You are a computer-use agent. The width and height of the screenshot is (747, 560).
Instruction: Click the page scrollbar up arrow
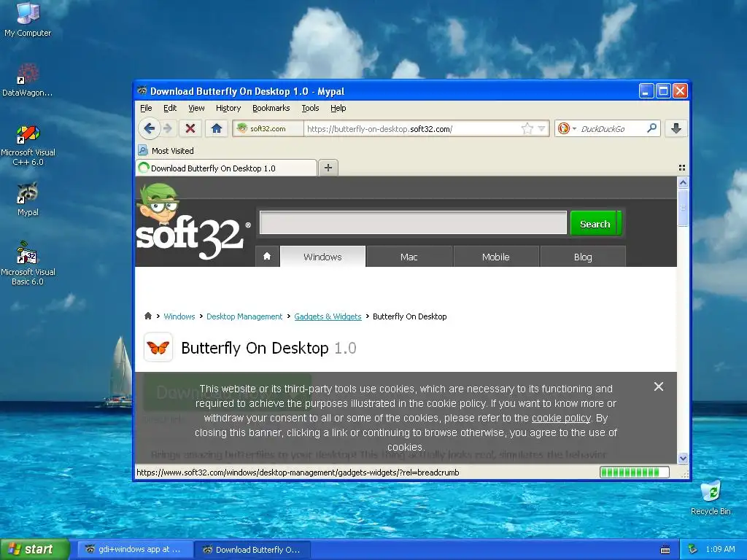click(x=683, y=183)
